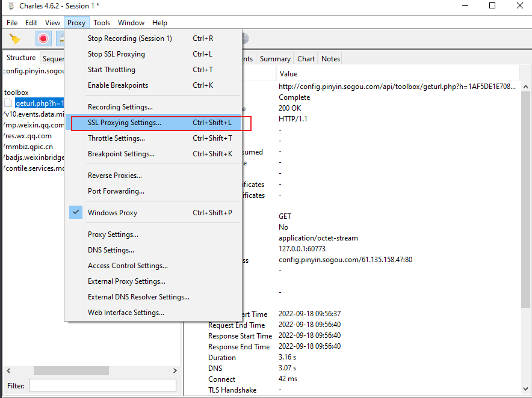Click the tree horizontal scrollbar thumb
532x398 pixels.
click(x=71, y=370)
